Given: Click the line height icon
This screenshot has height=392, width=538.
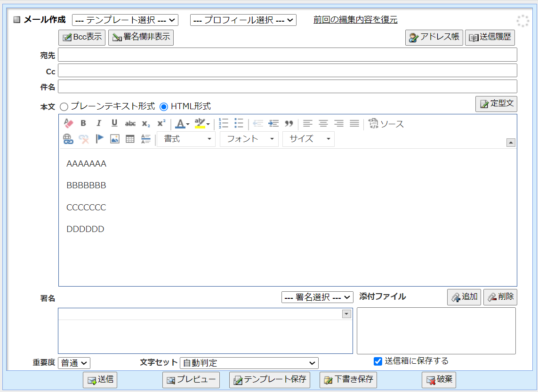Looking at the screenshot, I should click(146, 139).
